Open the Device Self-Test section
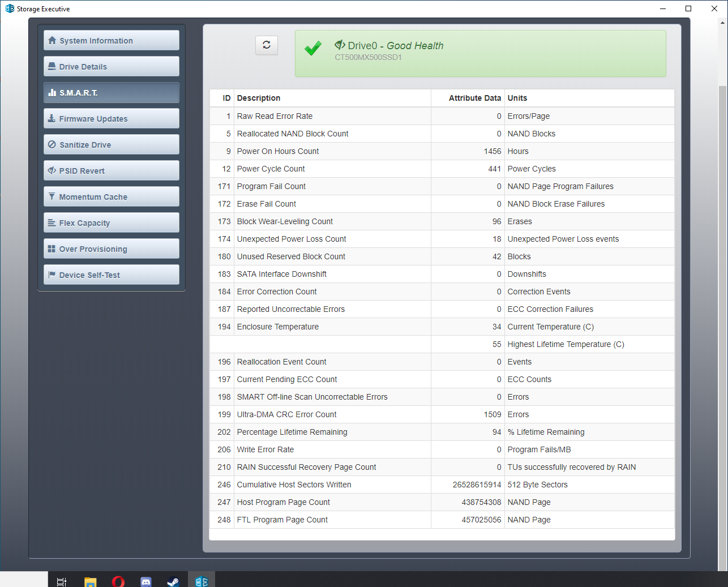 point(112,275)
